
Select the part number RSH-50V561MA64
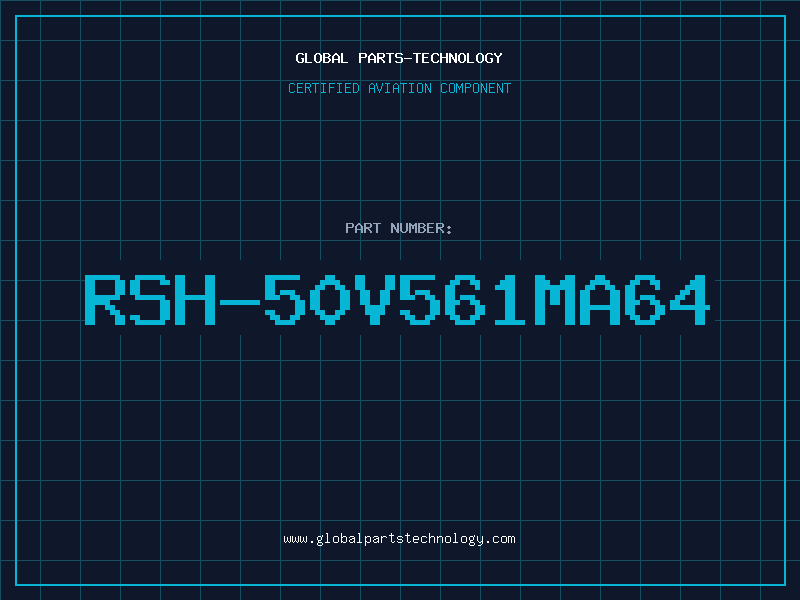397,300
